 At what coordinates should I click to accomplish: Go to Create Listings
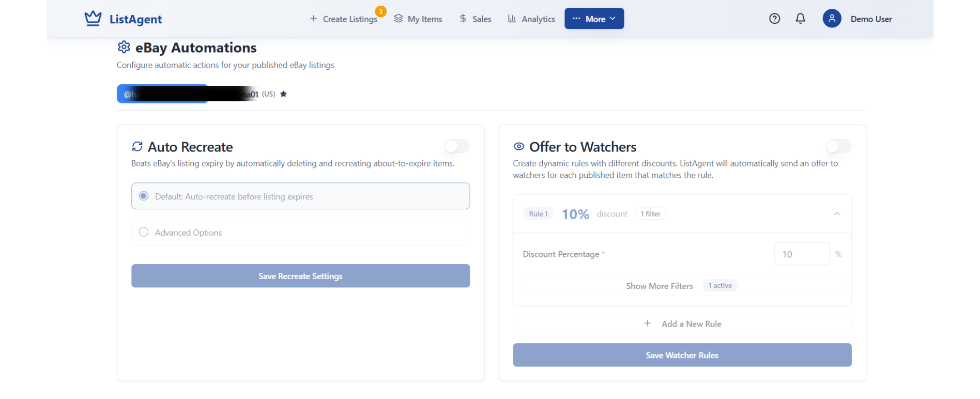[x=344, y=19]
